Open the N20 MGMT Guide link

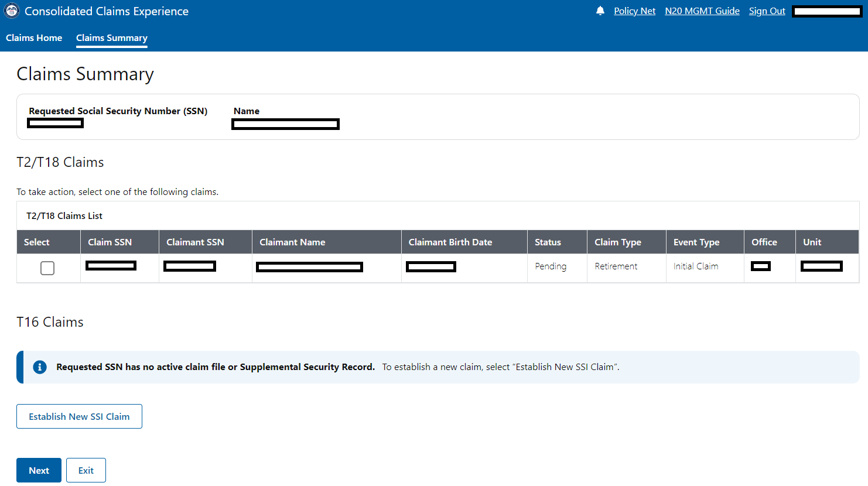[x=702, y=11]
